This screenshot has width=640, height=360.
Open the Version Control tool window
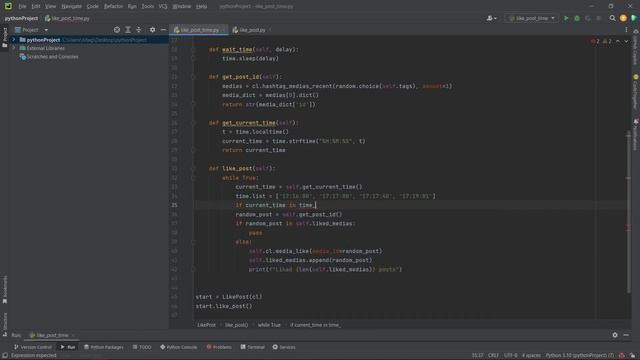(x=33, y=347)
